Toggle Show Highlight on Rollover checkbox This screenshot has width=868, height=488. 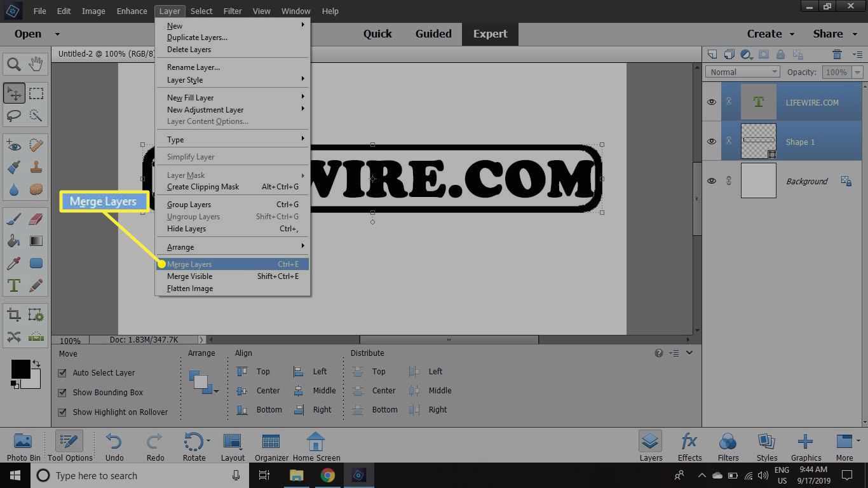[62, 412]
